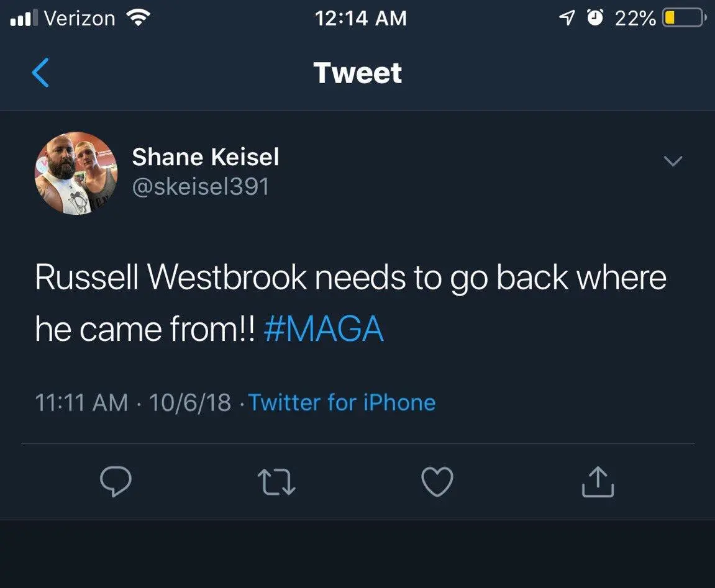Screen dimensions: 715x588
Task: Reply to the tweet using speech bubble icon
Action: 115,482
